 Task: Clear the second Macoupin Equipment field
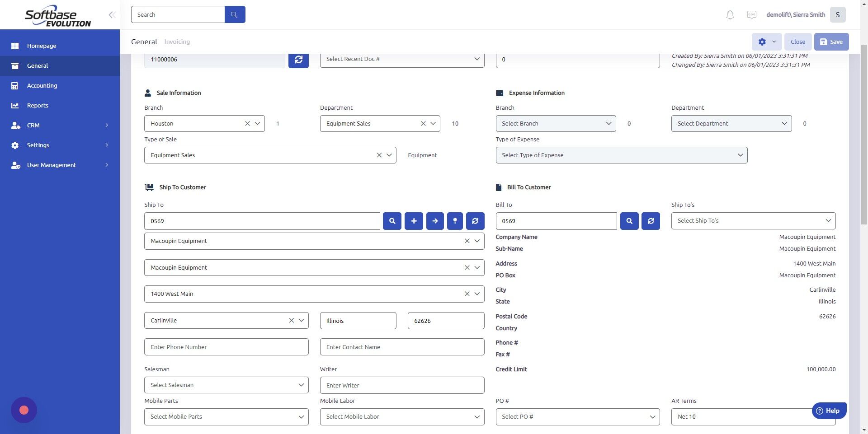coord(467,267)
